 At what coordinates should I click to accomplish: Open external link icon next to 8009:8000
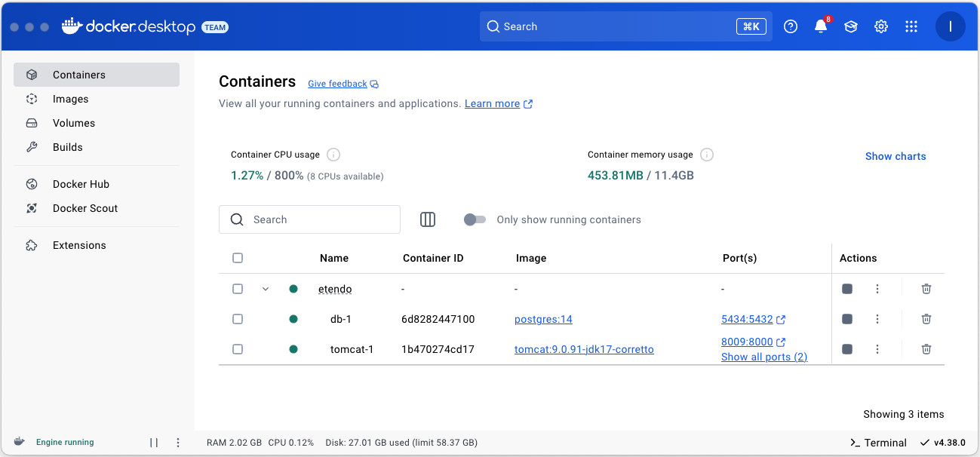[781, 342]
